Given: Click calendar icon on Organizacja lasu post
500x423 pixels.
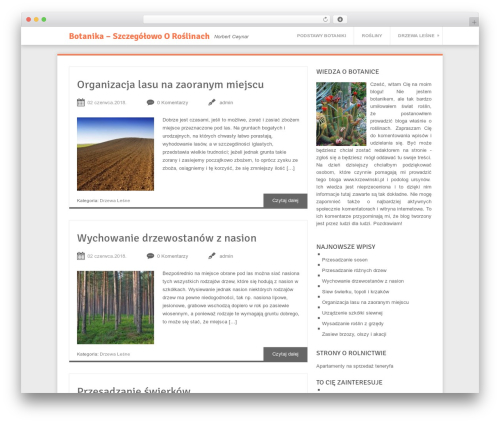Looking at the screenshot, I should [81, 102].
